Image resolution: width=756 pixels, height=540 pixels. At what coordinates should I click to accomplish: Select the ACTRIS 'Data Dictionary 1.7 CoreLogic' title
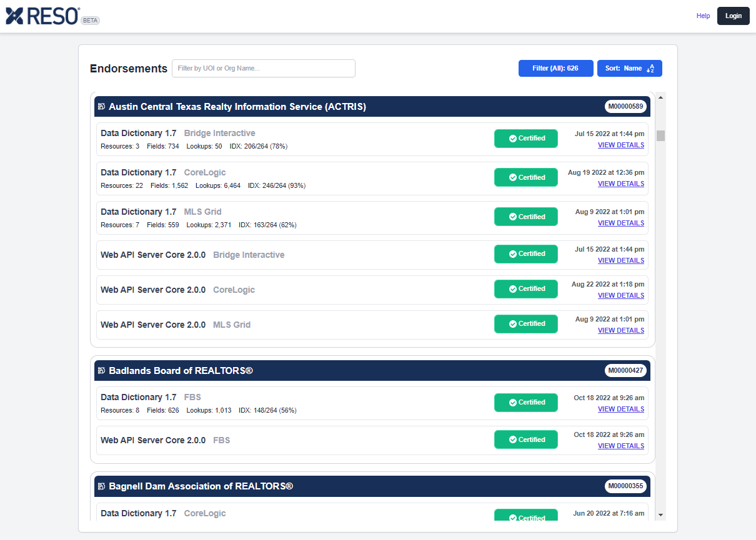click(x=163, y=172)
